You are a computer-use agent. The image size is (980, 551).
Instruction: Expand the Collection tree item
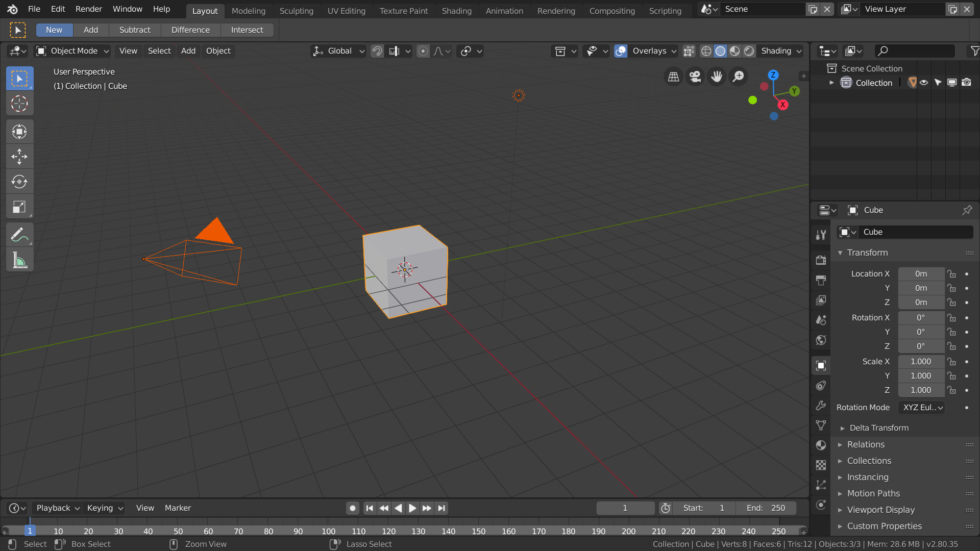click(831, 83)
